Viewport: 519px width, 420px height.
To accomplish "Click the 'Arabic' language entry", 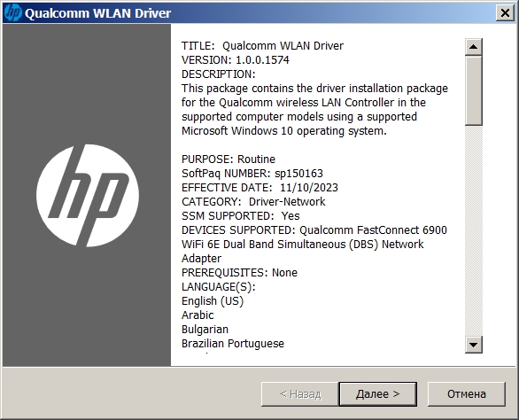I will (x=198, y=315).
